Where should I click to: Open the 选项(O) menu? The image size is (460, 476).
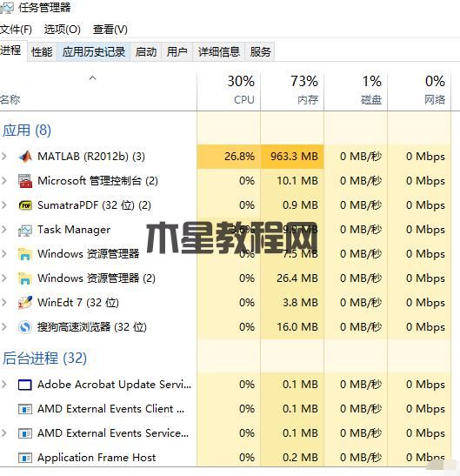tap(63, 30)
